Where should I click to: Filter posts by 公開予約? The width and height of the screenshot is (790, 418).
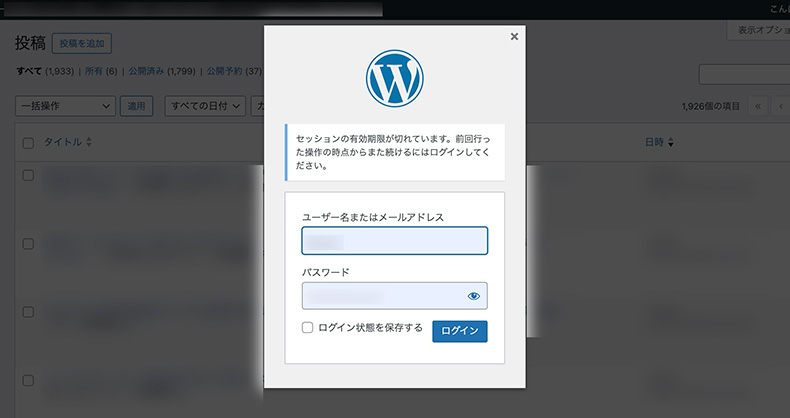click(x=224, y=71)
